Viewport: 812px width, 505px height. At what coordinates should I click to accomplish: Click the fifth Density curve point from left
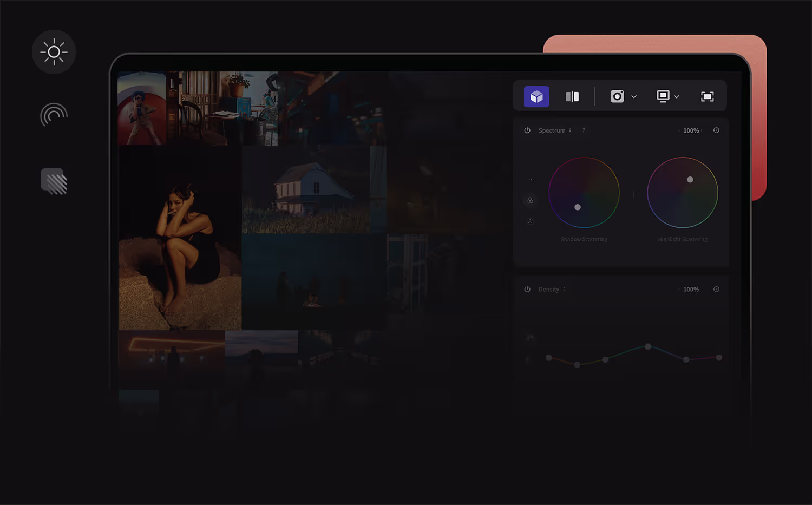pyautogui.click(x=686, y=360)
